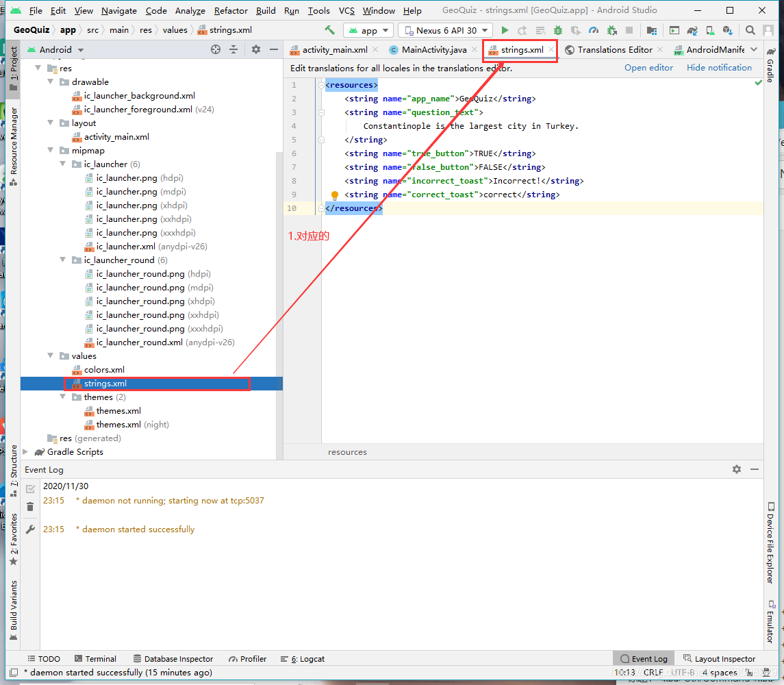Toggle the Build Variants tool window

coord(14,610)
